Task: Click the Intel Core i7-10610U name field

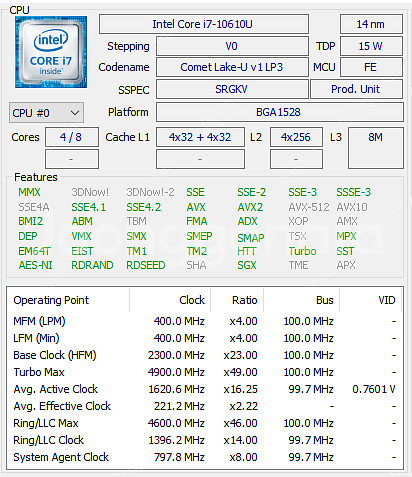Action: (x=204, y=24)
